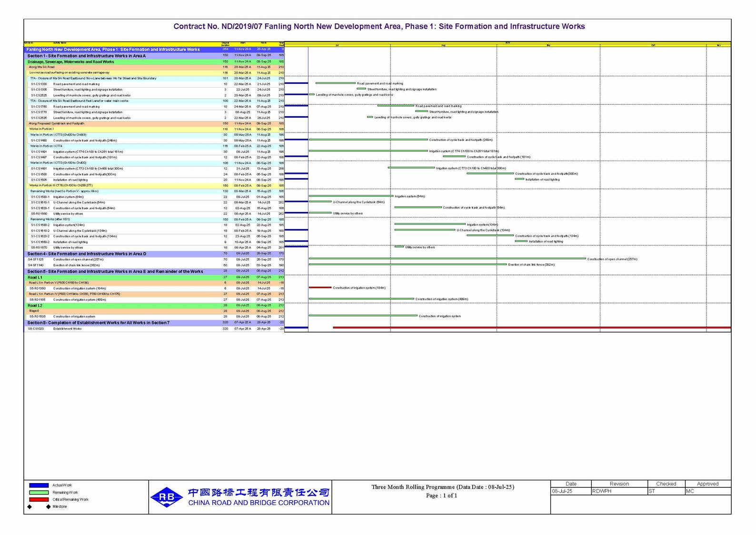Select 'Section 8 - Completion of Establishment Works' row

pyautogui.click(x=154, y=323)
